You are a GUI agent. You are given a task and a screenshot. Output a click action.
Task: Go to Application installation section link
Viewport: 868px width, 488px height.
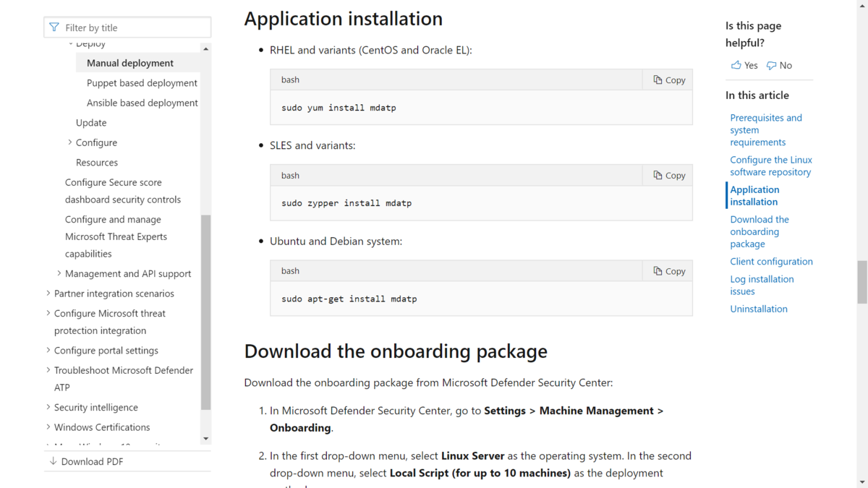click(754, 196)
